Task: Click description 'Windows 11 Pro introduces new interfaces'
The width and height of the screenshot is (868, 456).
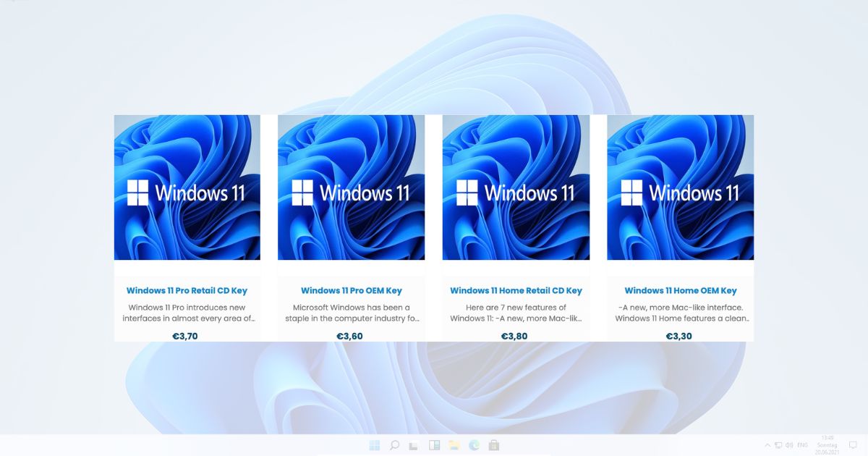Action: [x=189, y=313]
